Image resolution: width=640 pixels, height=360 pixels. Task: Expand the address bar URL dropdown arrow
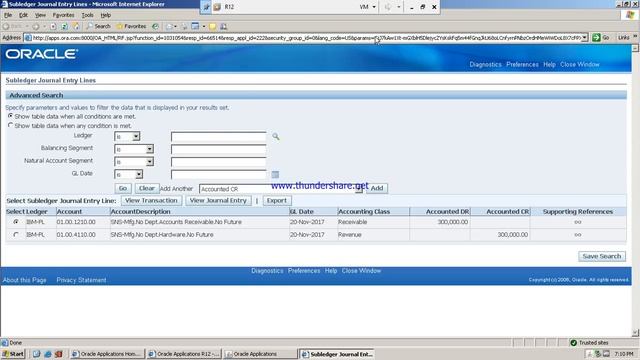click(585, 38)
